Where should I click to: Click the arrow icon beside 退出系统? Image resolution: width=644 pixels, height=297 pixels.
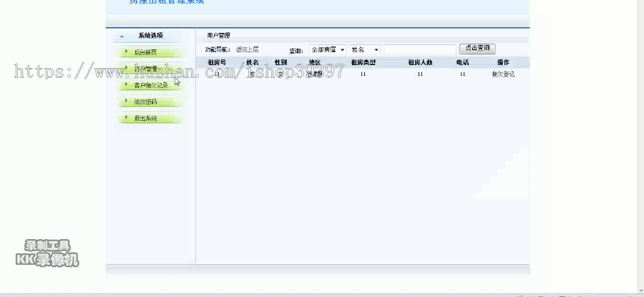coord(127,117)
